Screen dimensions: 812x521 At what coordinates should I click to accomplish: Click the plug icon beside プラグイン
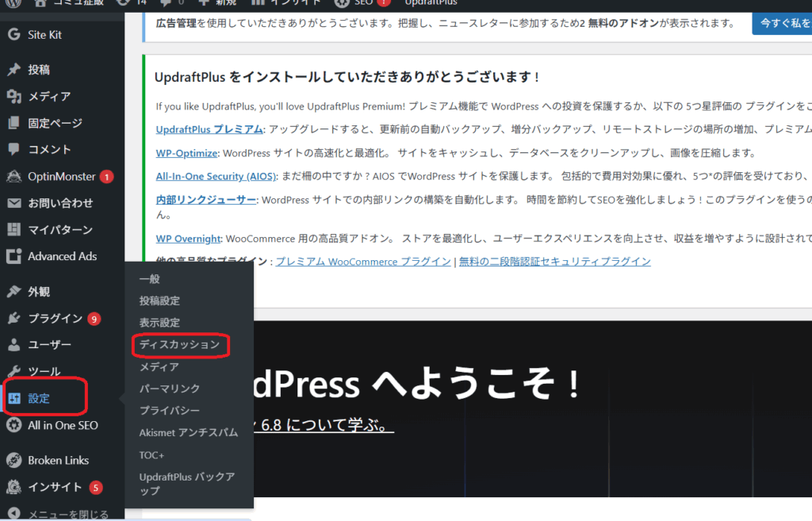[14, 318]
